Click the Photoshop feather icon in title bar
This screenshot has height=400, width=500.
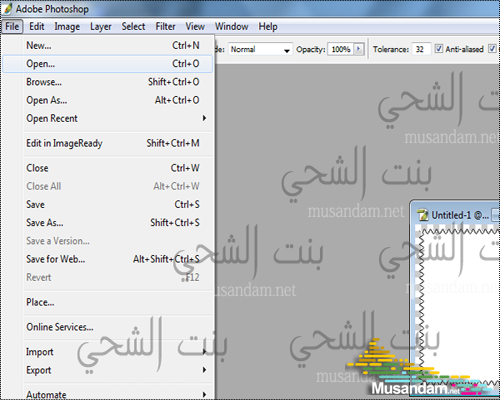click(7, 9)
